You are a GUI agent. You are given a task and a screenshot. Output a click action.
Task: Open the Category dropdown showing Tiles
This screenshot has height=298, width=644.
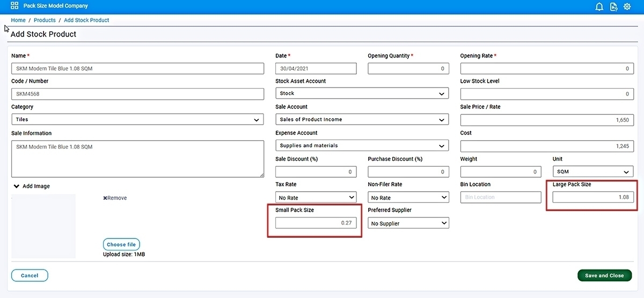point(137,120)
